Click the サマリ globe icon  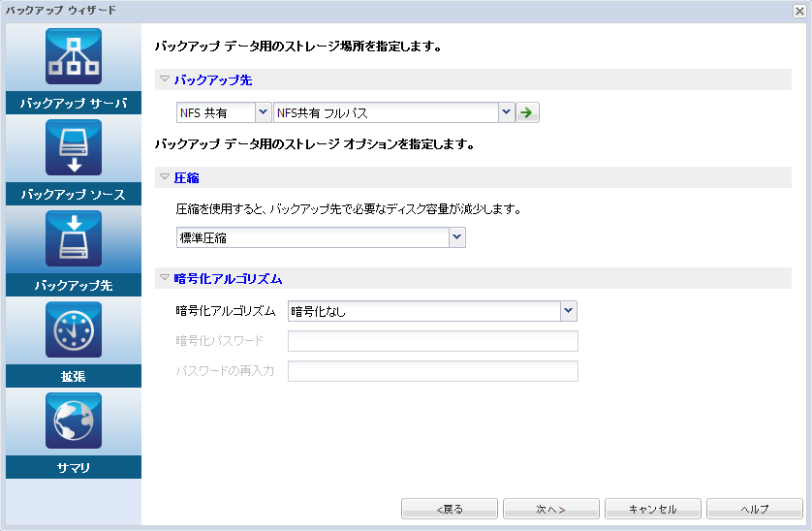(74, 421)
